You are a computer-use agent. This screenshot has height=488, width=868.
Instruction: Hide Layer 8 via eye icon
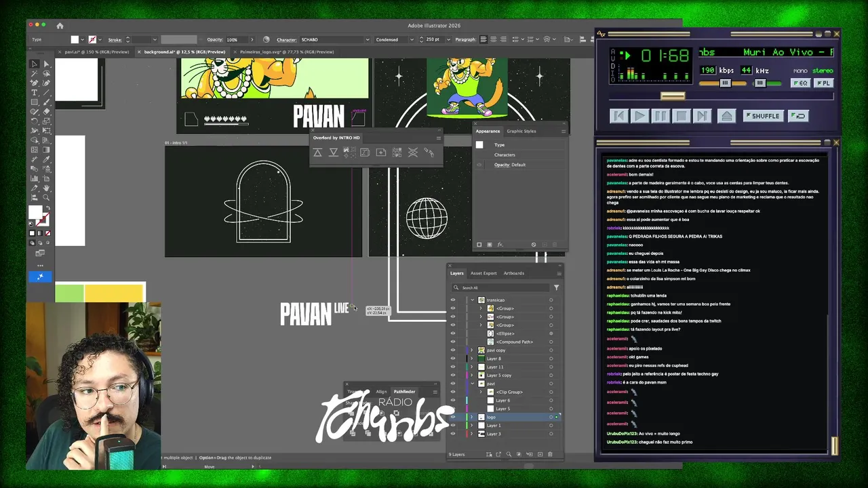(x=453, y=359)
